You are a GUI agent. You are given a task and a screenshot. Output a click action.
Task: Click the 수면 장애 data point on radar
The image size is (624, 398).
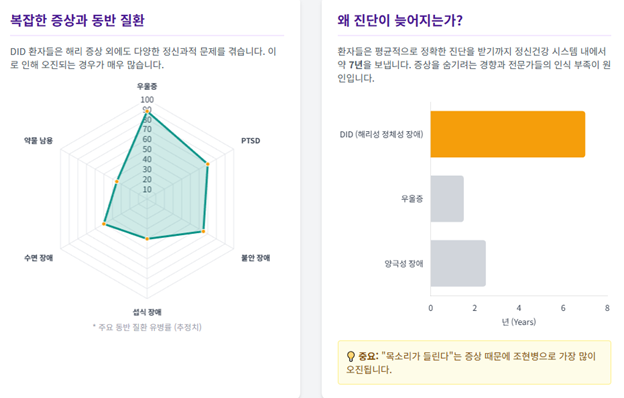[x=104, y=224]
